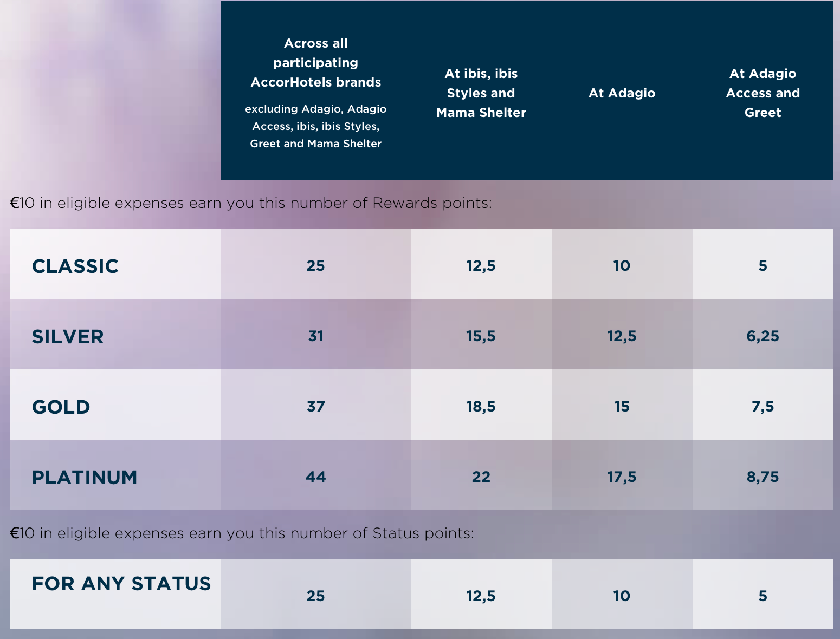Screen dimensions: 840x639
Task: Click 'Across all participating AccorHotels brands' header
Action: point(316,63)
